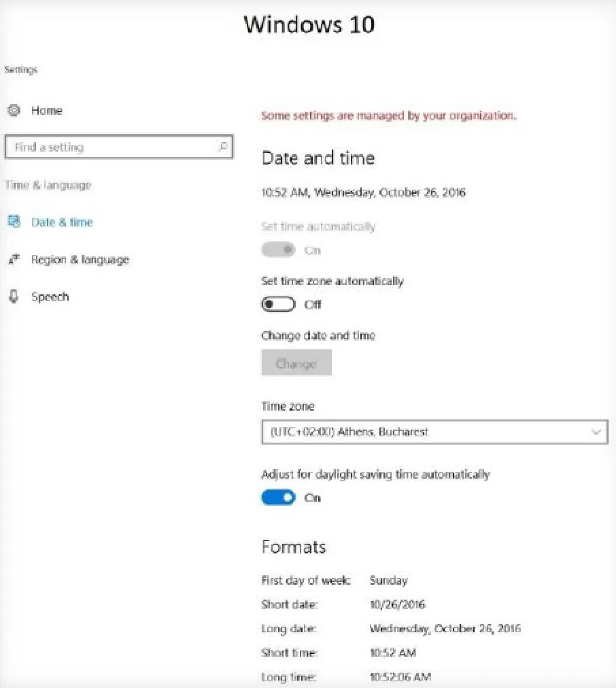616x688 pixels.
Task: Click the Set time automatically label
Action: tap(318, 226)
